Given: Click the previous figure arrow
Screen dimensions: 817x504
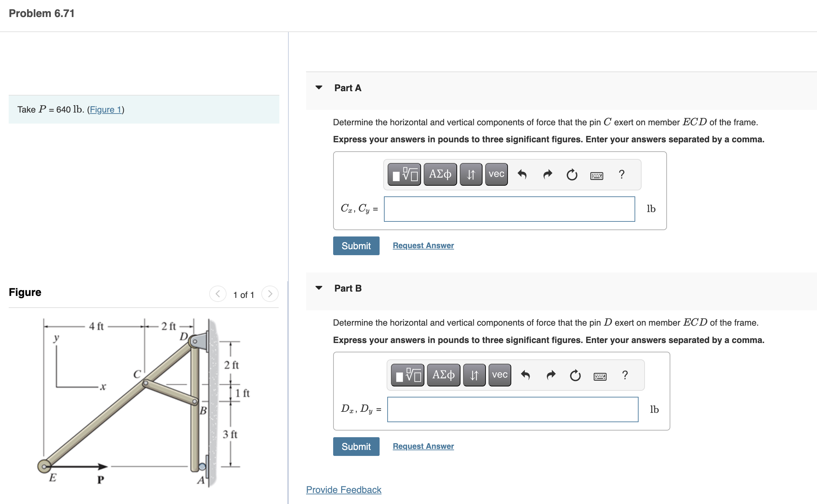Looking at the screenshot, I should tap(218, 294).
